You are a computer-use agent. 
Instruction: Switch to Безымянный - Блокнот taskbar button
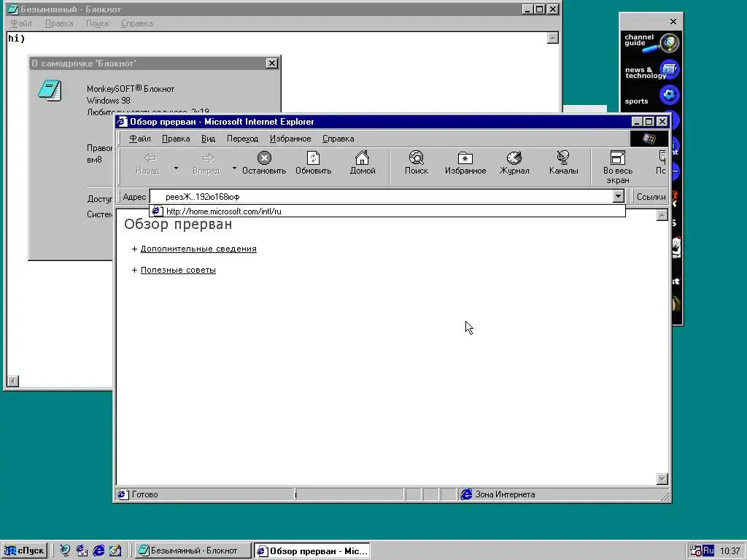point(193,551)
